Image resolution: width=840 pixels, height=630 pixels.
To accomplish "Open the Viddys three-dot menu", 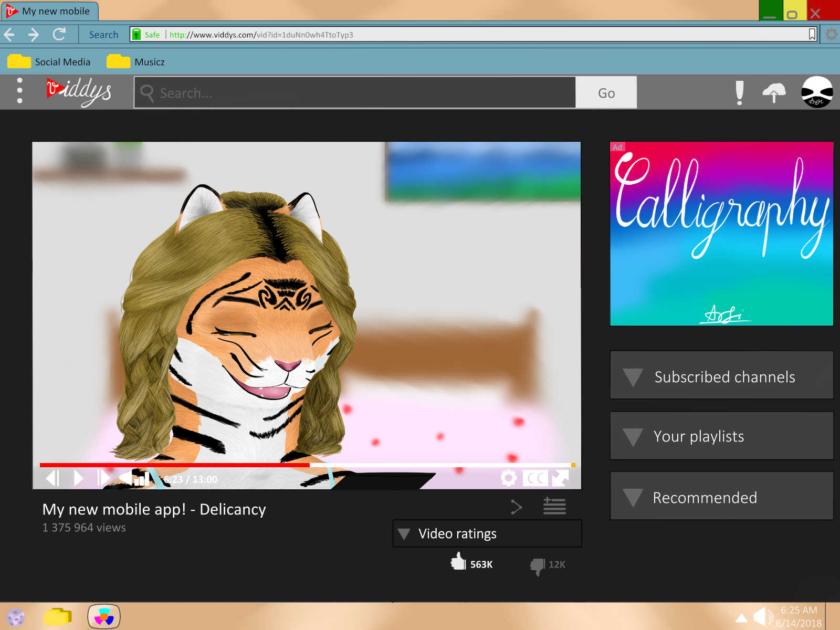I will pyautogui.click(x=19, y=91).
